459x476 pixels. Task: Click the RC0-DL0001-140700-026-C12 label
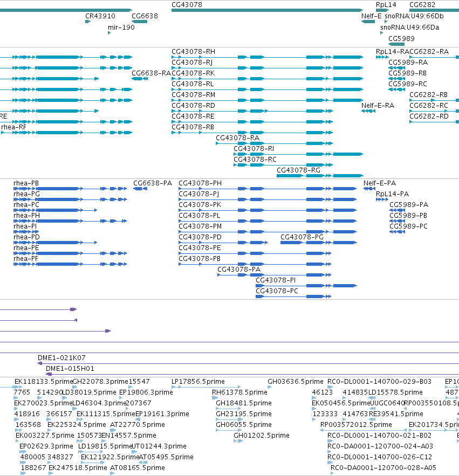pos(379,457)
